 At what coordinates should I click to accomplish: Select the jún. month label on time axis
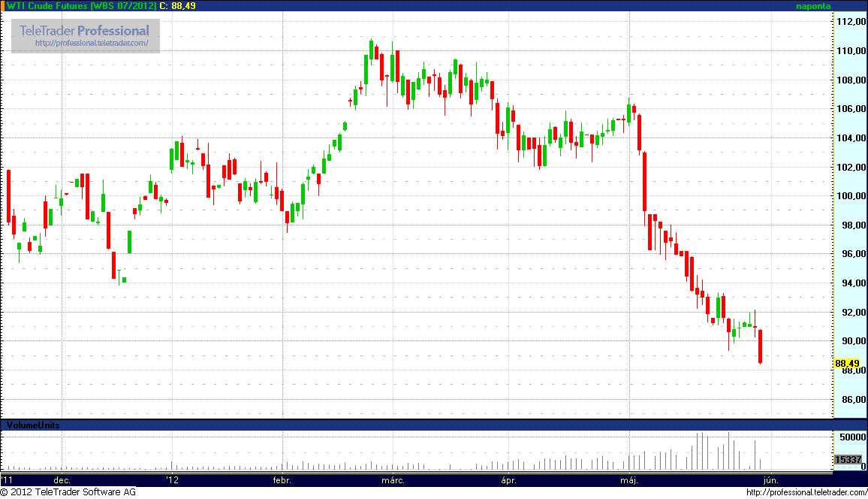click(x=770, y=480)
